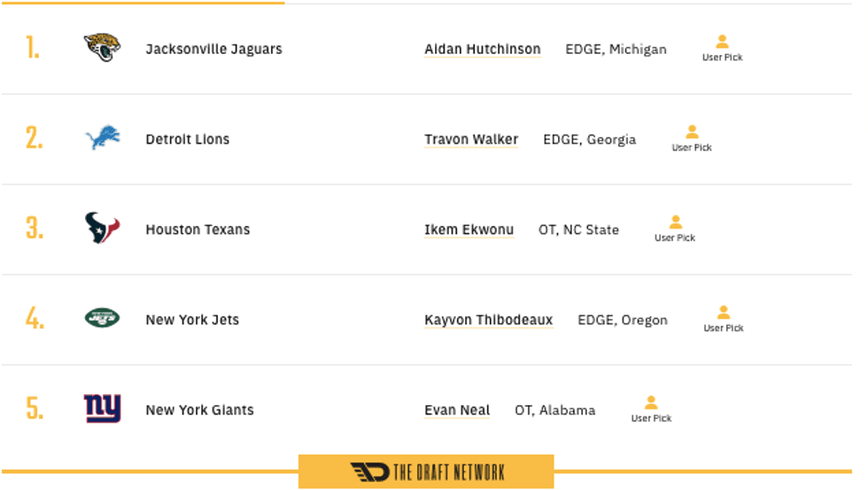Click User Pick icon beside Ikem Ekwonu
The image size is (868, 490).
point(675,222)
